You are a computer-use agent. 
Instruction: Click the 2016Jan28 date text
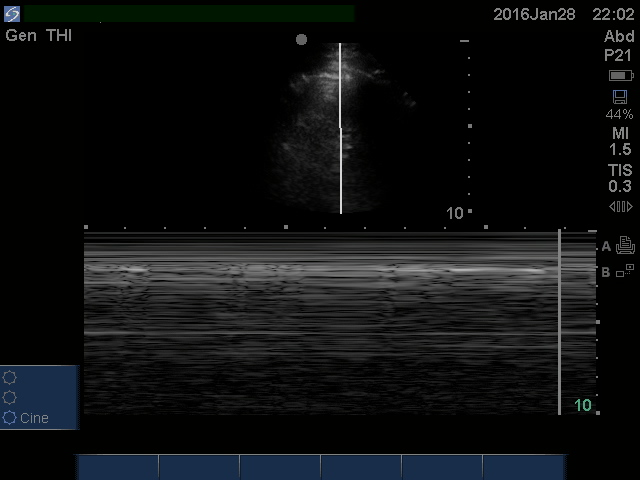coord(534,15)
